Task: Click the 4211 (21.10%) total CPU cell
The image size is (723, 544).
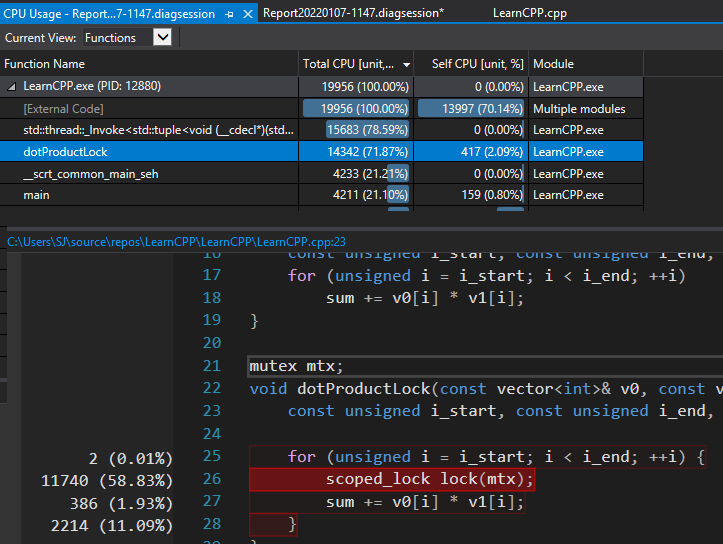Action: (x=370, y=195)
